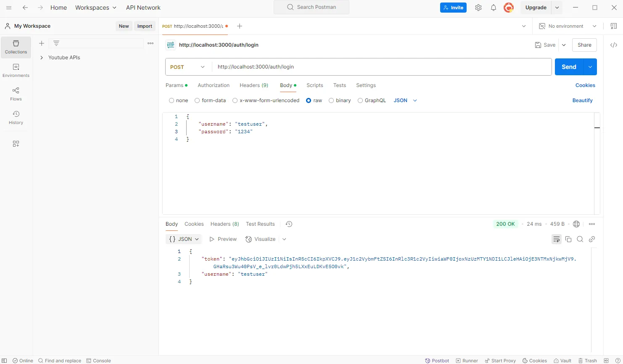Click the response network globe icon
The width and height of the screenshot is (623, 364).
[576, 224]
